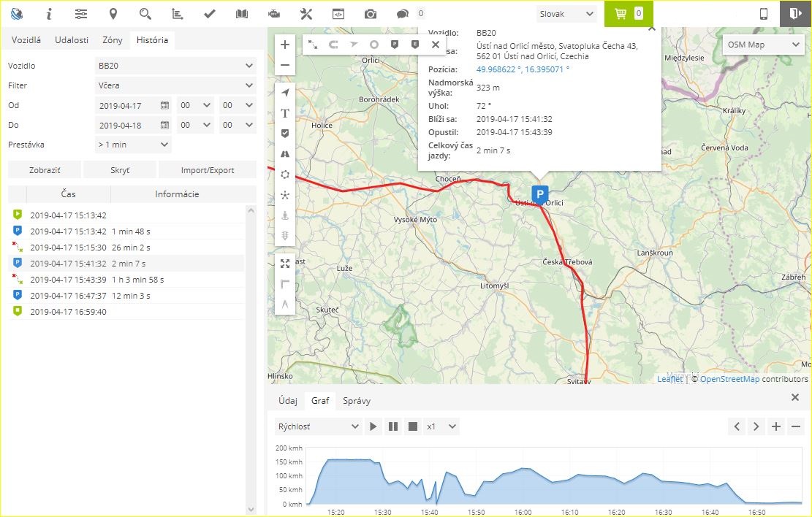Image resolution: width=812 pixels, height=517 pixels.
Task: Zoom in on the map
Action: coord(285,45)
